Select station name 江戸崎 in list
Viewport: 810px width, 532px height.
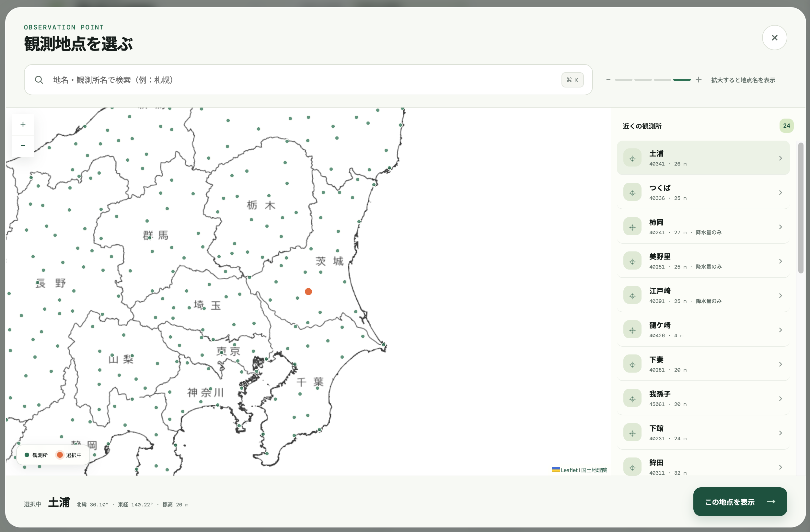660,291
